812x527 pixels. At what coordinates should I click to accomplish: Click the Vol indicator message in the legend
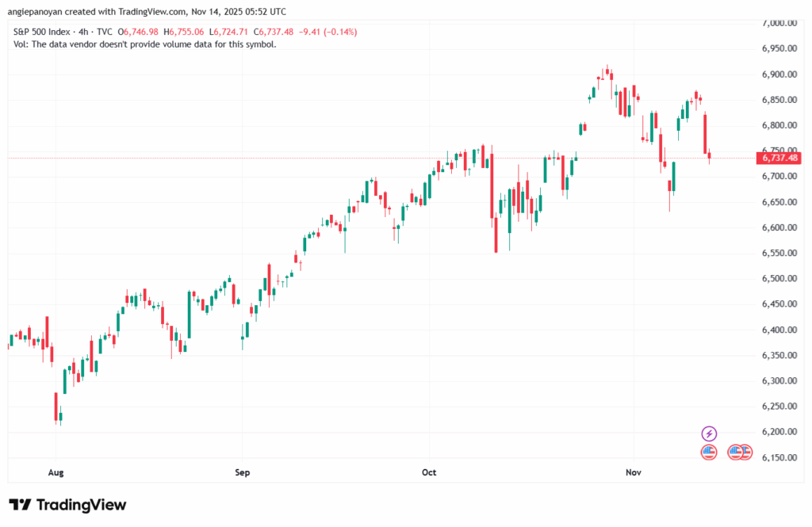pyautogui.click(x=145, y=44)
